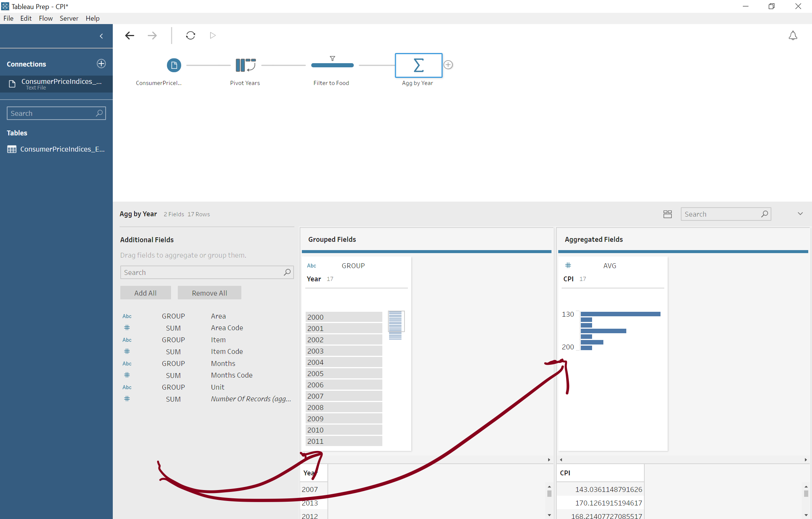Click the Agg by Year aggregation node icon
Image resolution: width=812 pixels, height=519 pixels.
[418, 65]
